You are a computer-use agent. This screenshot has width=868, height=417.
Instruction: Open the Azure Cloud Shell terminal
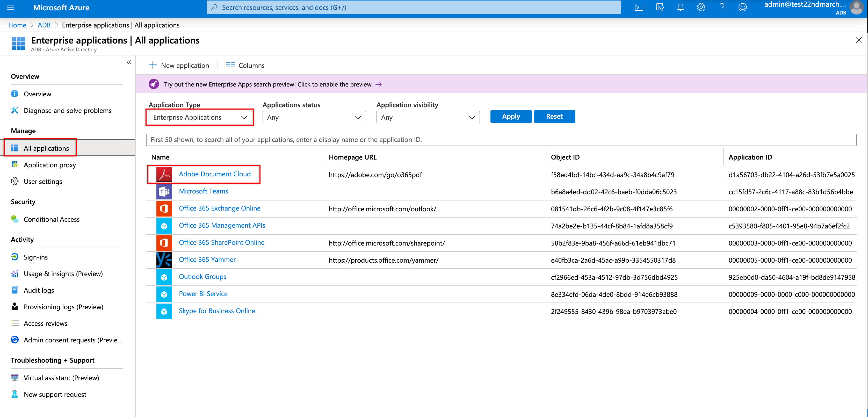(639, 7)
